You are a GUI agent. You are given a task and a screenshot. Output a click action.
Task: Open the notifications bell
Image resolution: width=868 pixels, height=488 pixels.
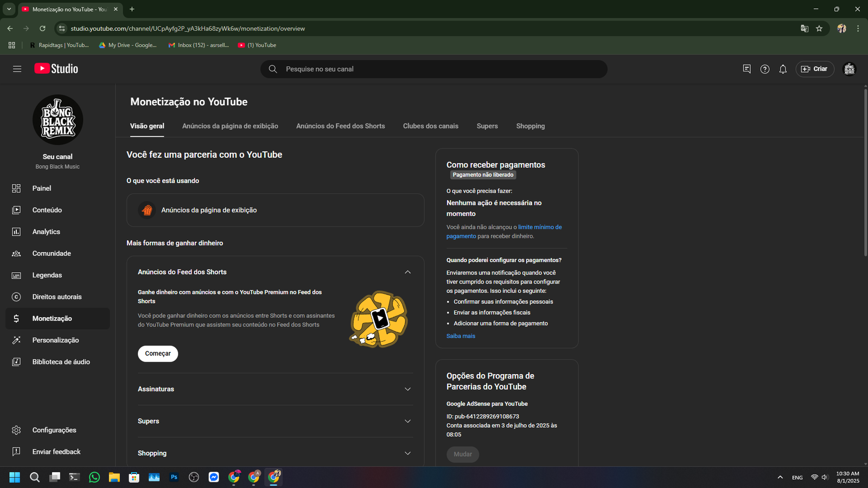(x=783, y=69)
